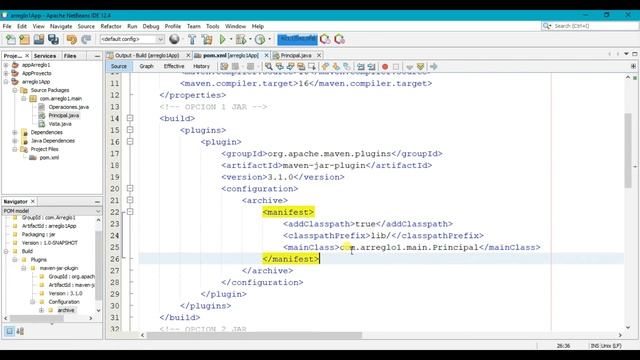Click the Shift Line Left icon
Image resolution: width=640 pixels, height=360 pixels.
361,66
